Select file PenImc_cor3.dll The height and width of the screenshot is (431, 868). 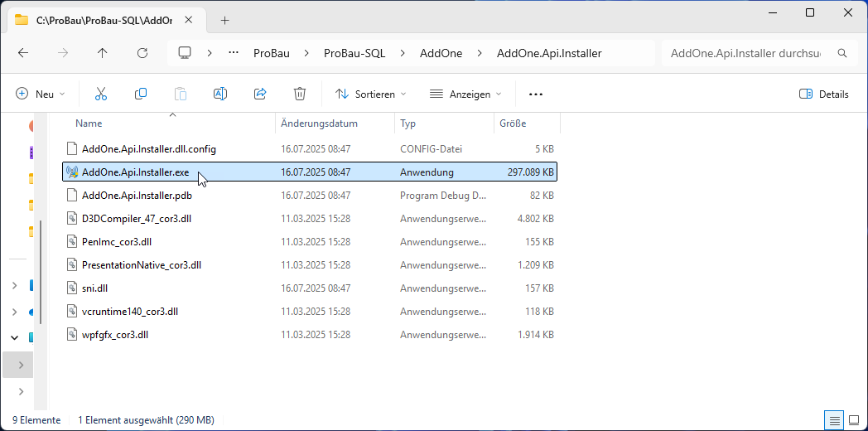click(310, 242)
